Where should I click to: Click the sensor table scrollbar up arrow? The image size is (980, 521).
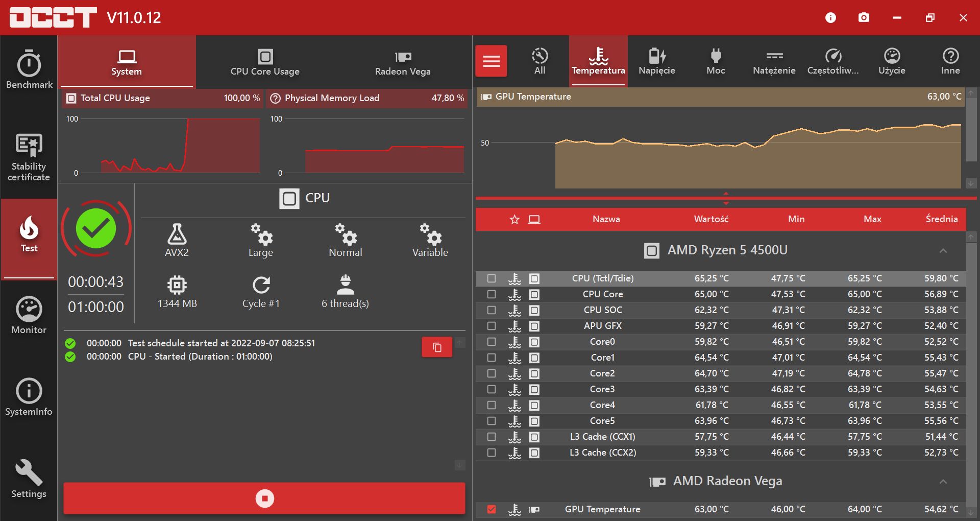(x=971, y=238)
